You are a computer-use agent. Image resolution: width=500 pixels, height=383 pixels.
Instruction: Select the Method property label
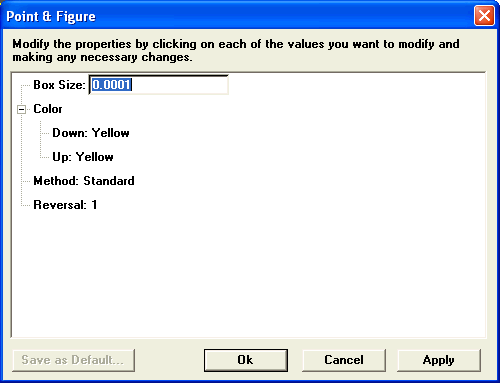click(56, 181)
